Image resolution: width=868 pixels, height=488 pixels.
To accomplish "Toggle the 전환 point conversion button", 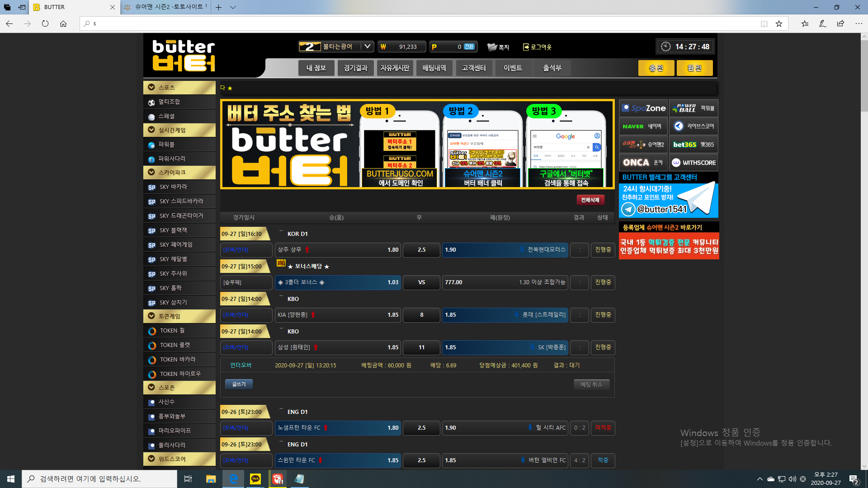I will pyautogui.click(x=469, y=47).
